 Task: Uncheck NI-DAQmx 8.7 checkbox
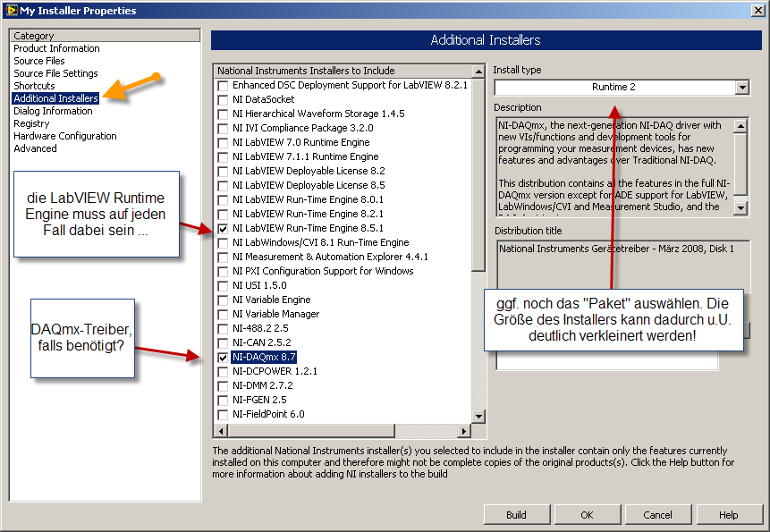[x=223, y=358]
